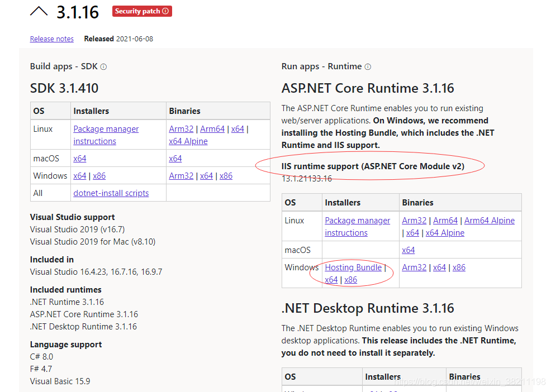This screenshot has width=551, height=392.
Task: Click the 3.1.16 version title
Action: [78, 12]
